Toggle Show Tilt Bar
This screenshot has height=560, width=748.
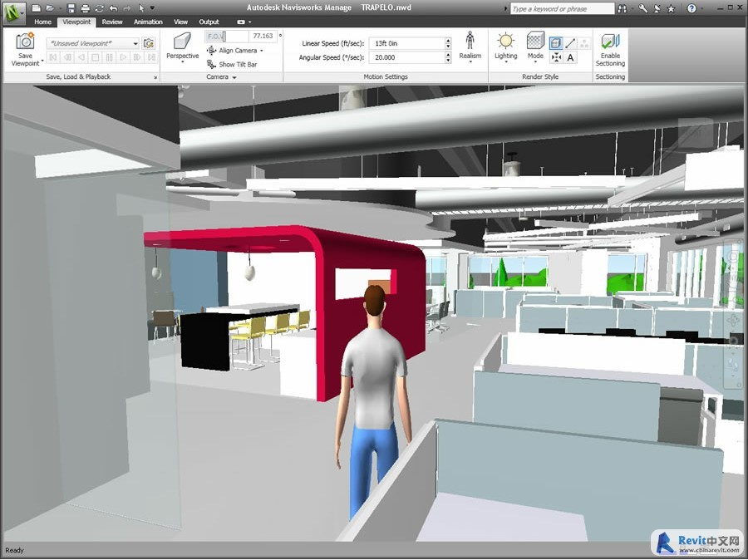point(212,64)
